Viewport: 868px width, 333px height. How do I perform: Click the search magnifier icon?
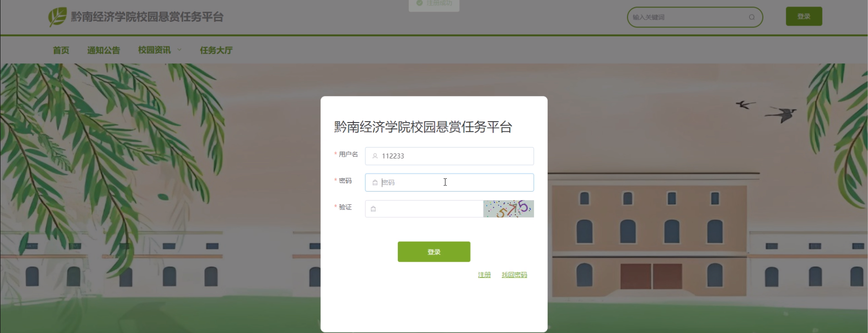click(752, 17)
